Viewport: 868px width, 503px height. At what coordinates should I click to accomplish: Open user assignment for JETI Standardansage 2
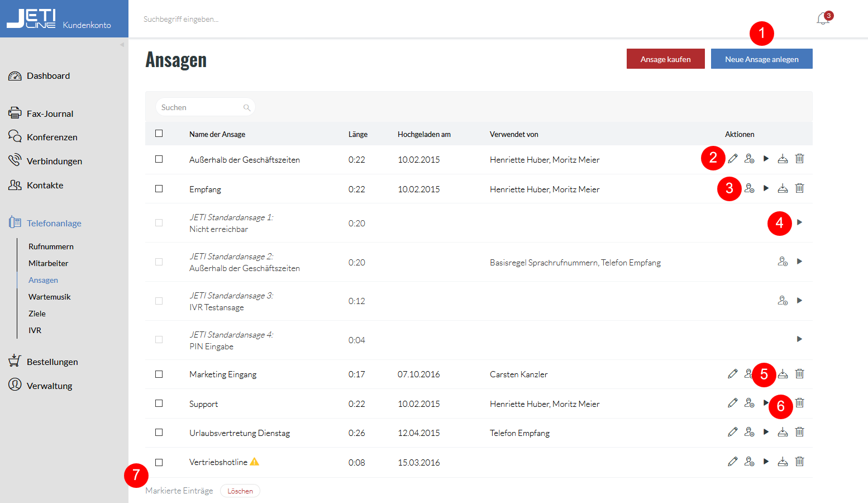[783, 262]
